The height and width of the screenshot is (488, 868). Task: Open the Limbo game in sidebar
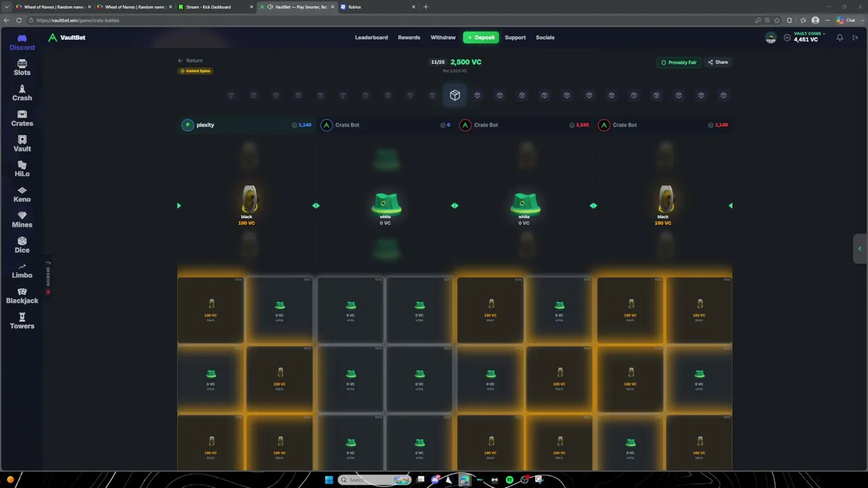(x=22, y=270)
